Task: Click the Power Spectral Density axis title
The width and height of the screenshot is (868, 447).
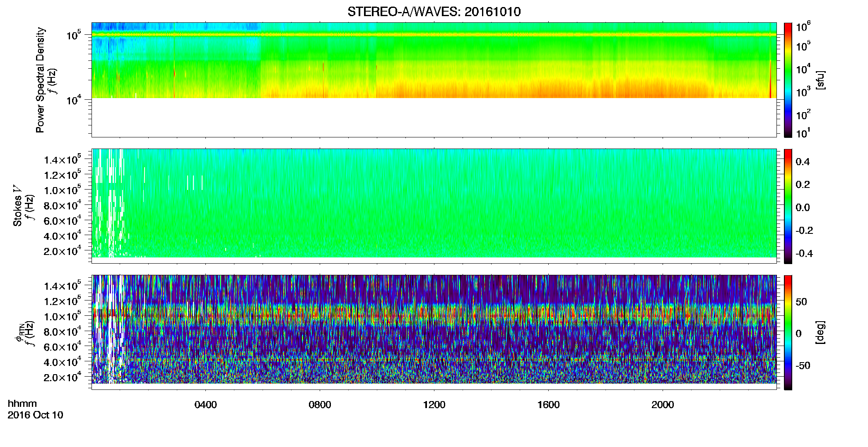Action: pos(40,80)
